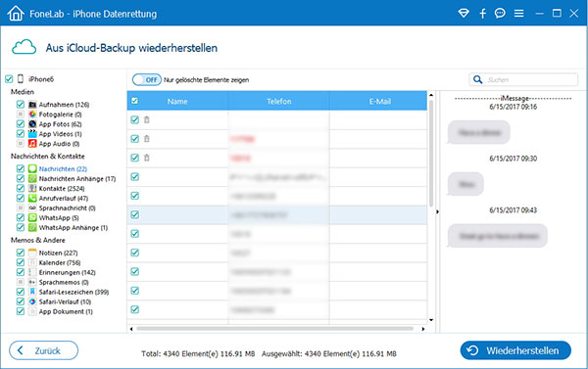Image resolution: width=588 pixels, height=369 pixels.
Task: Toggle 'Nur gelöschte Elemente zeigen' switch
Action: pyautogui.click(x=147, y=80)
